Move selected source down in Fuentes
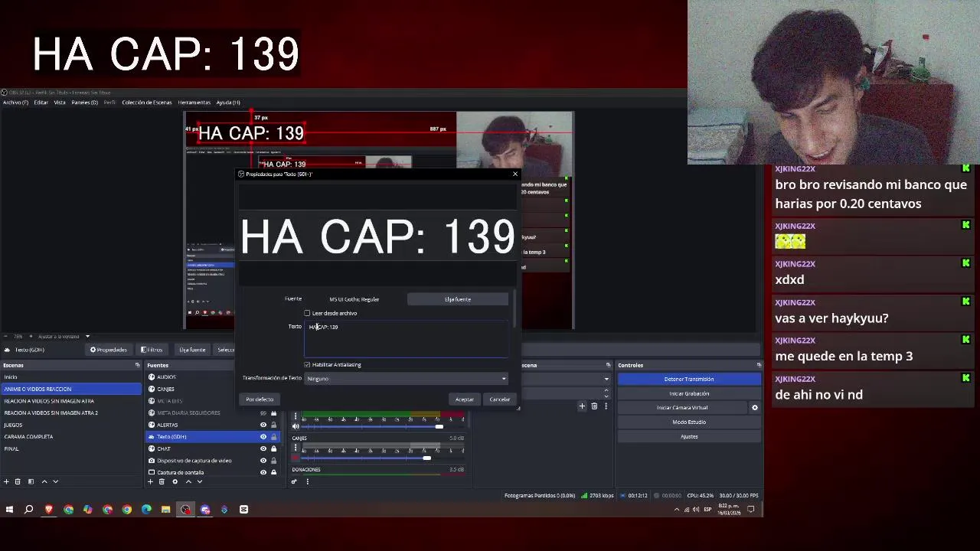The height and width of the screenshot is (551, 980). 200,481
